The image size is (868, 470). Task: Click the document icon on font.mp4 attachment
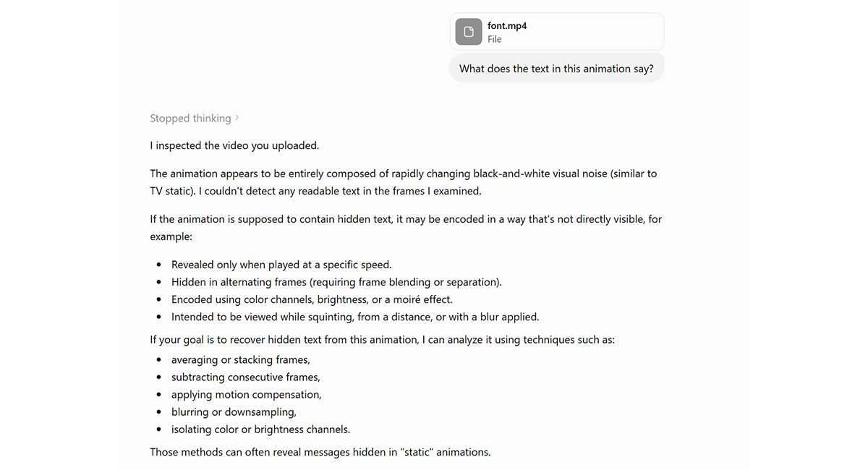pyautogui.click(x=469, y=32)
